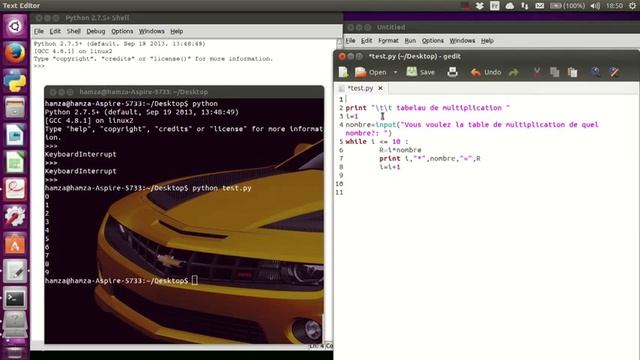Screen dimensions: 640x360
Task: Click the 18:50 clock in top panel
Action: pos(614,6)
